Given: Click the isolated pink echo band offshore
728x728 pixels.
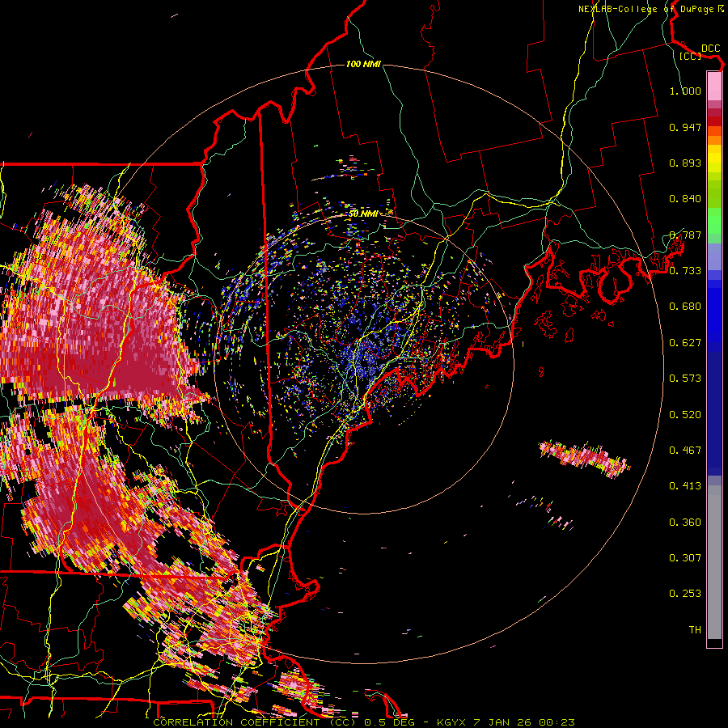Looking at the screenshot, I should (584, 459).
